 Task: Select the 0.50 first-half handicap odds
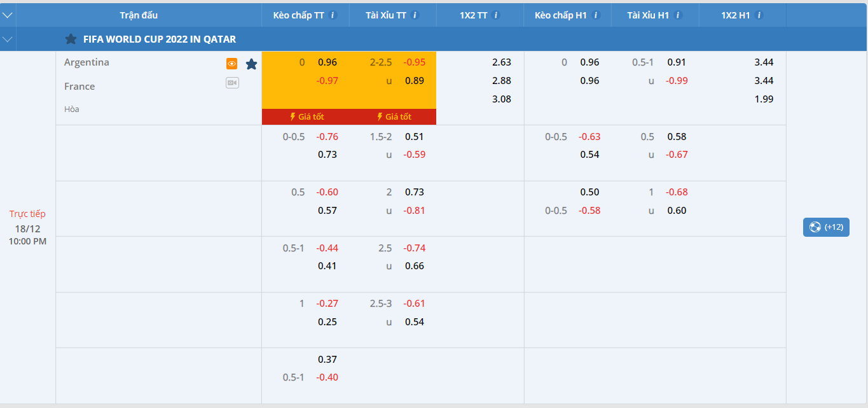coord(589,192)
